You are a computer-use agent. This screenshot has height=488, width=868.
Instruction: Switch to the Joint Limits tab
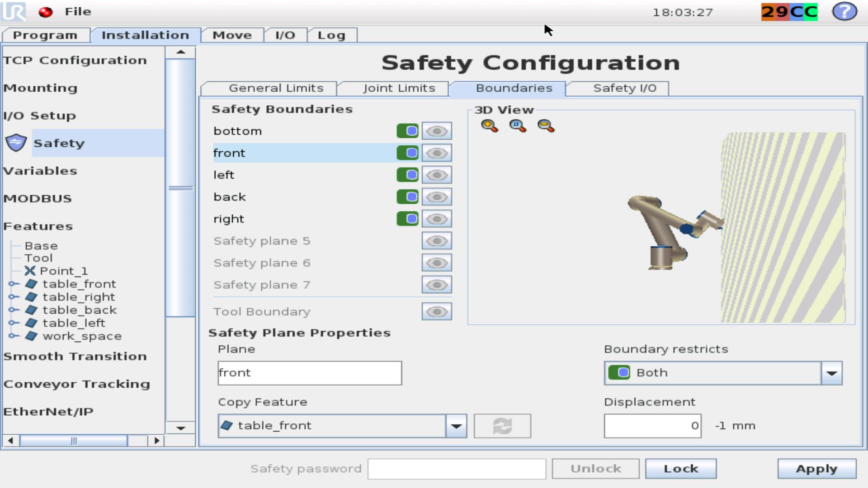click(x=399, y=88)
